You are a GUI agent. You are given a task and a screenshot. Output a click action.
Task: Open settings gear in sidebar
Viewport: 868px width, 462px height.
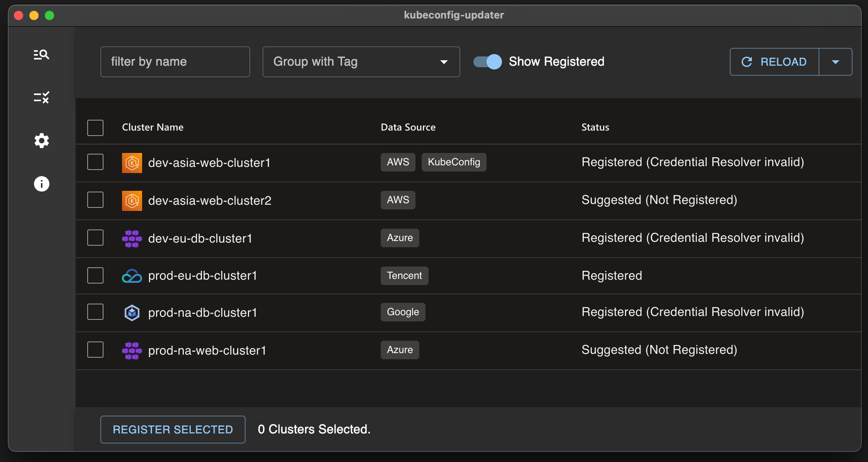pyautogui.click(x=41, y=141)
